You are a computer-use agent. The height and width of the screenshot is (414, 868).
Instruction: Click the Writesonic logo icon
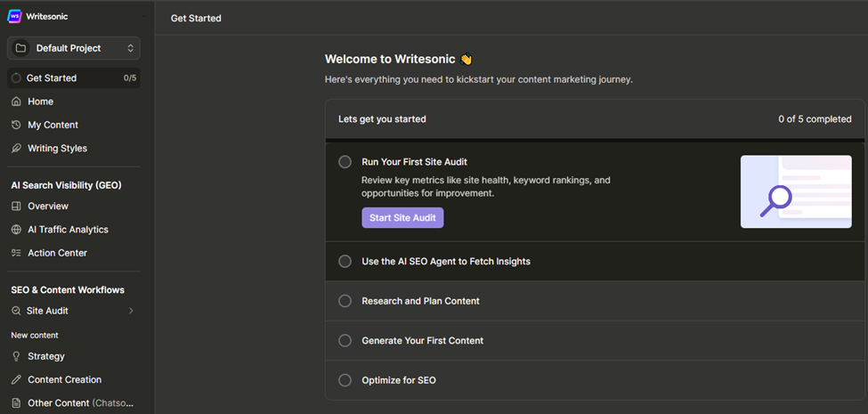(x=14, y=16)
